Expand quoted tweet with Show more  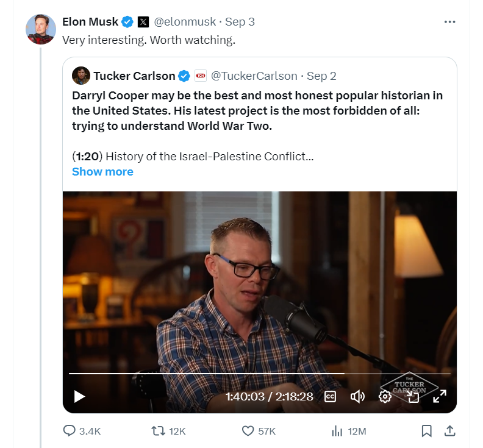pyautogui.click(x=102, y=171)
